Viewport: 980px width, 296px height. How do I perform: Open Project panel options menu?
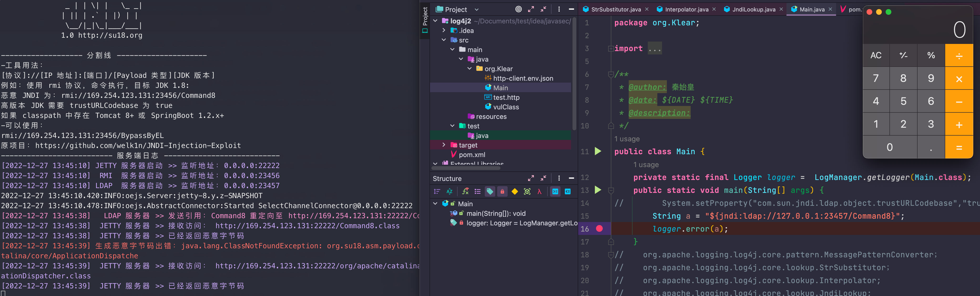click(559, 9)
